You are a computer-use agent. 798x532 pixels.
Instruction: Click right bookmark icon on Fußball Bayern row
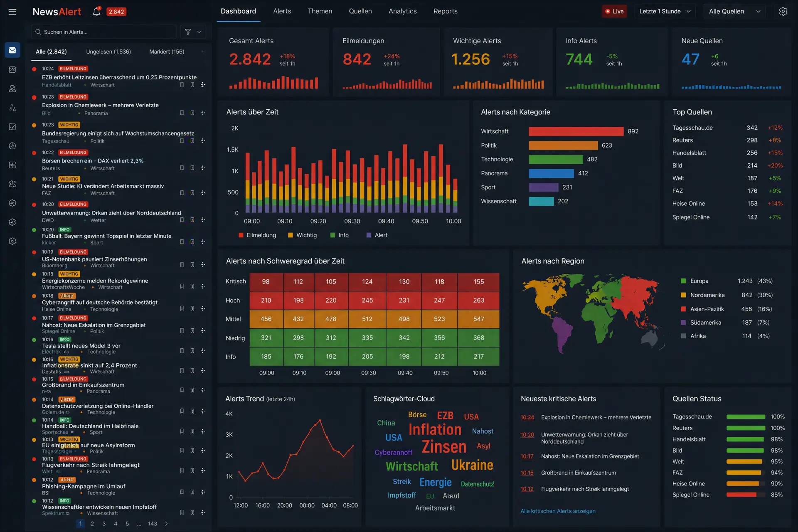pos(192,242)
